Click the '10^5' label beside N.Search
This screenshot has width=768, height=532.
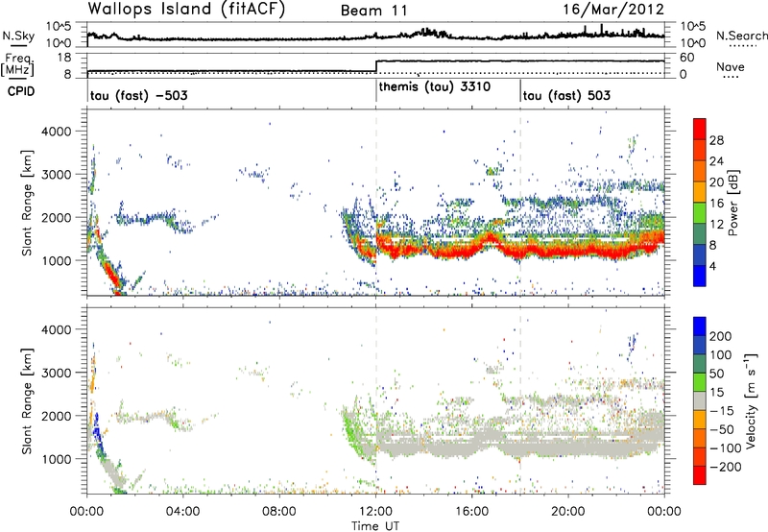[693, 27]
